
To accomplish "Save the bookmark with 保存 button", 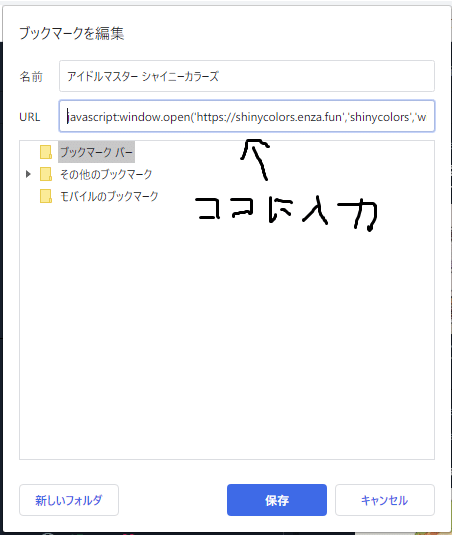I will point(277,500).
